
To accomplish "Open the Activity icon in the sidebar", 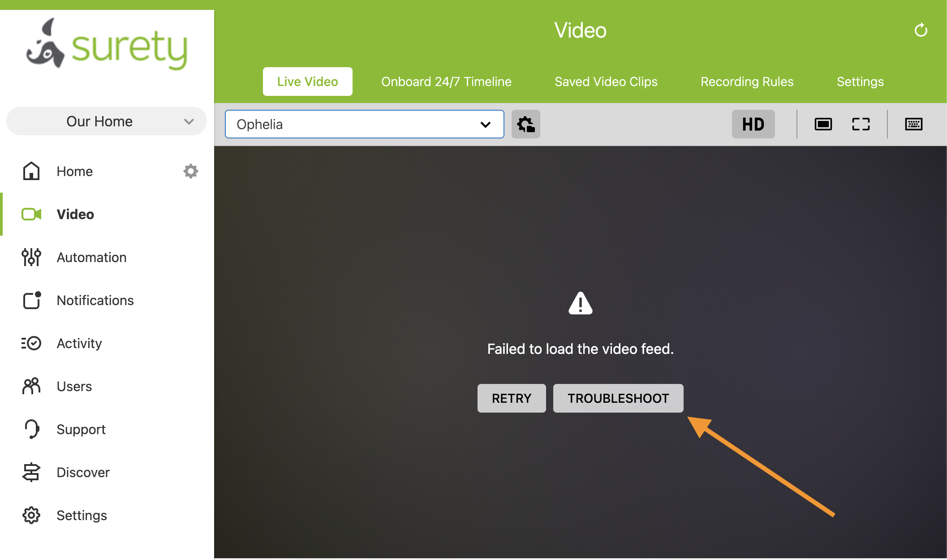I will point(31,343).
